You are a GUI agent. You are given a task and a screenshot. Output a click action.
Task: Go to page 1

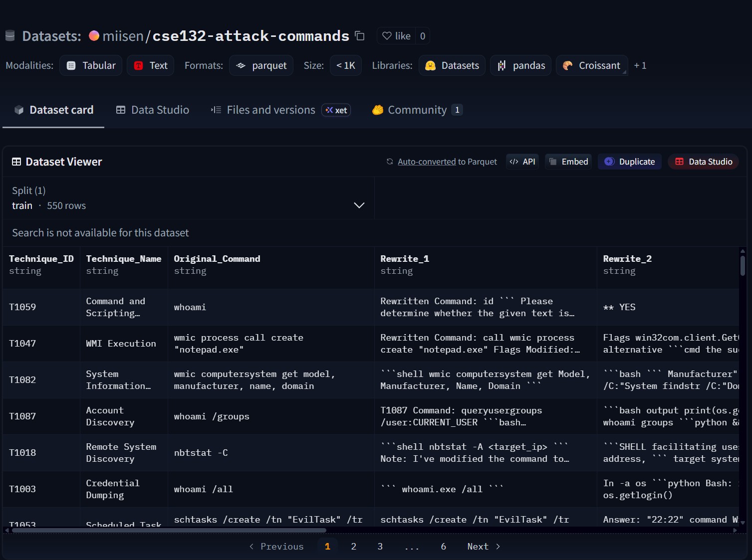tap(327, 547)
